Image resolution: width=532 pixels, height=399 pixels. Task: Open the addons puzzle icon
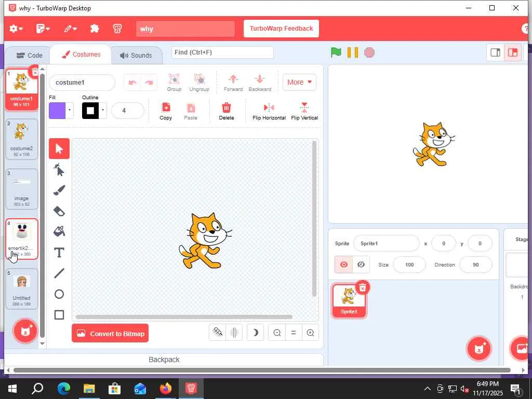click(x=95, y=29)
